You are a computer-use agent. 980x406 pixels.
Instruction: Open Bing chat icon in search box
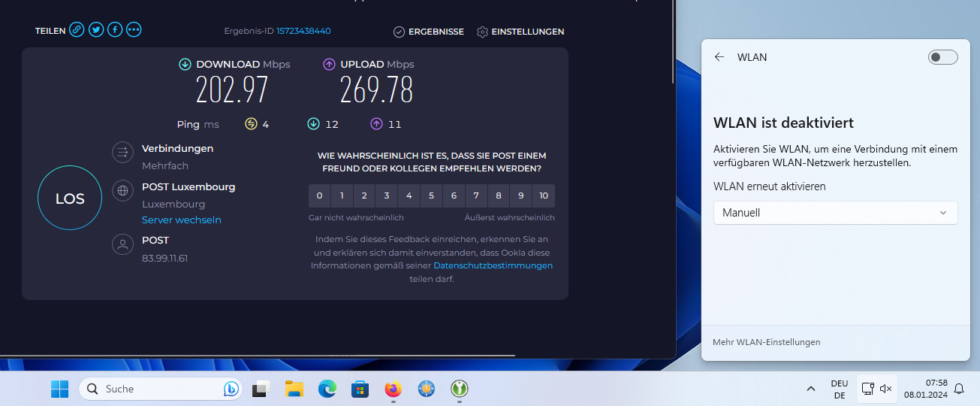pos(231,389)
